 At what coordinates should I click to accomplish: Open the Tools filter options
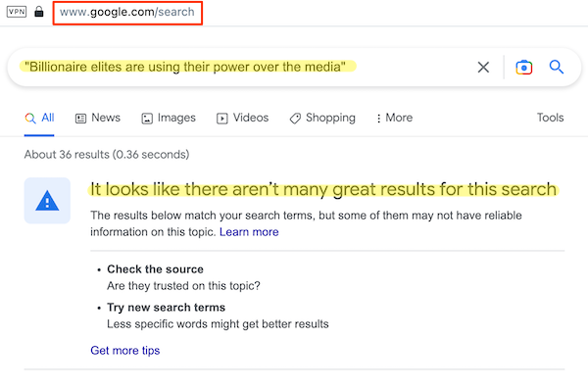click(550, 118)
